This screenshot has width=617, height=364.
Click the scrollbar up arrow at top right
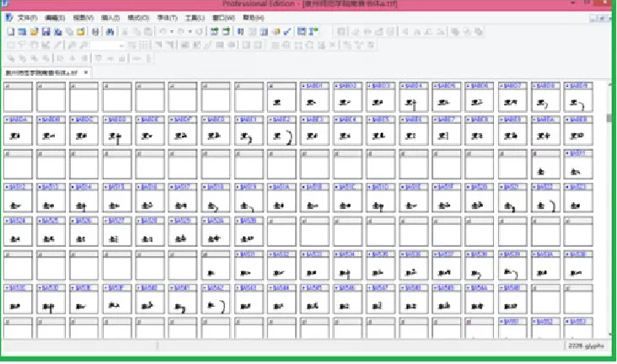(x=609, y=84)
